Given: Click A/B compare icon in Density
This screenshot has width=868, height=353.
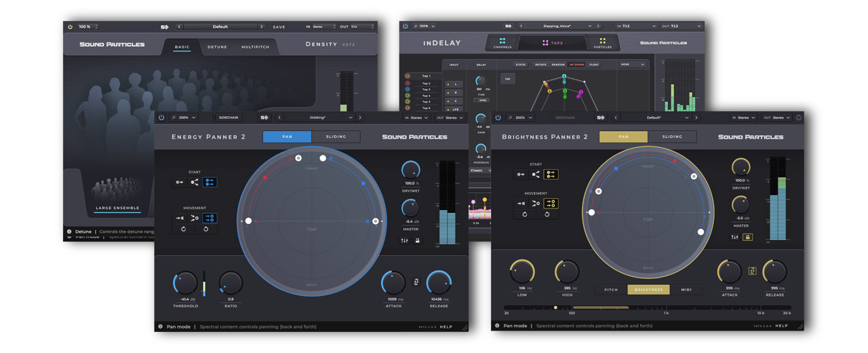Looking at the screenshot, I should click(x=164, y=27).
